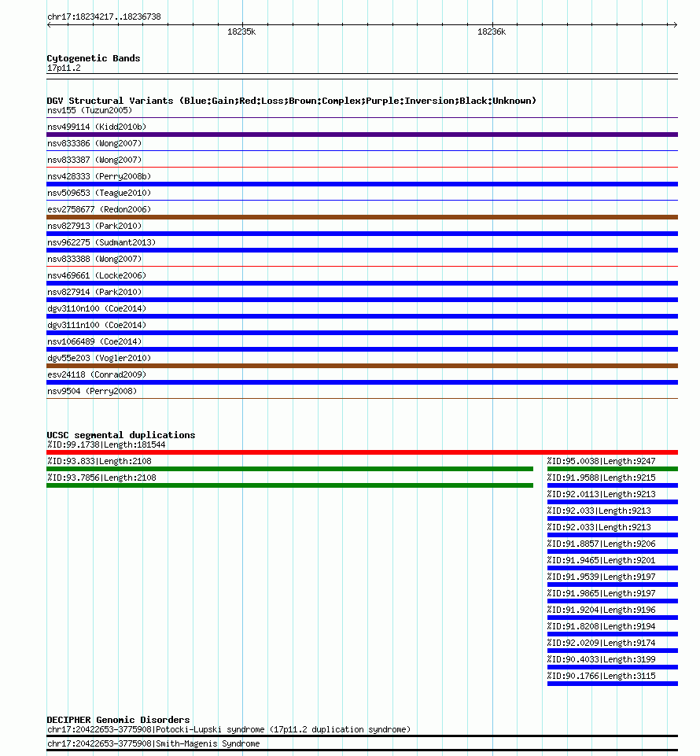
Task: Select nsv9504 (Perry2008) variant
Action: pos(92,391)
